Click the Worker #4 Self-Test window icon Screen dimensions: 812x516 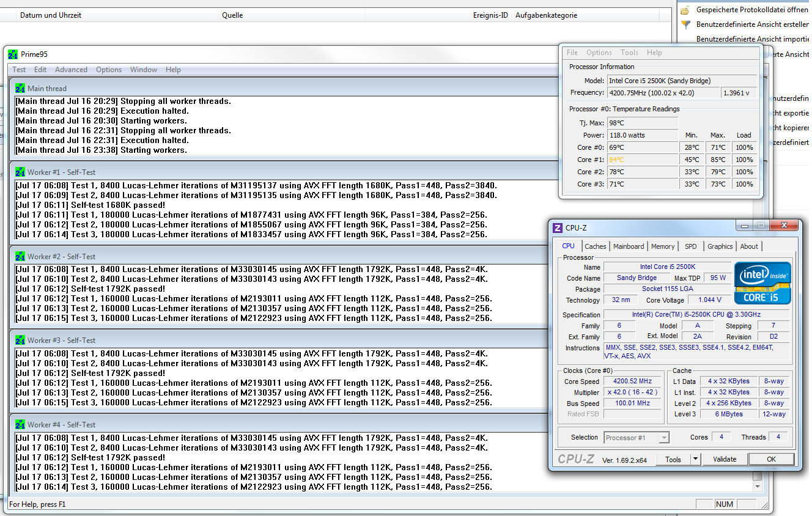tap(20, 424)
